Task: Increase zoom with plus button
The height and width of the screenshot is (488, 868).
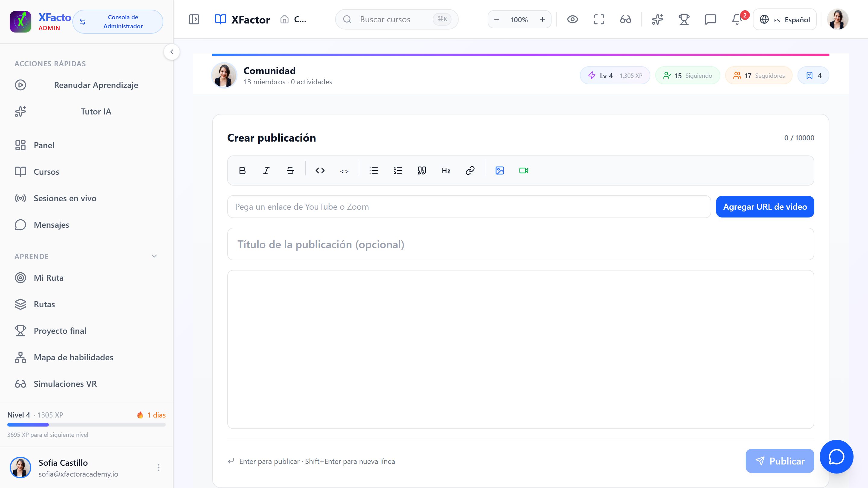Action: [542, 19]
